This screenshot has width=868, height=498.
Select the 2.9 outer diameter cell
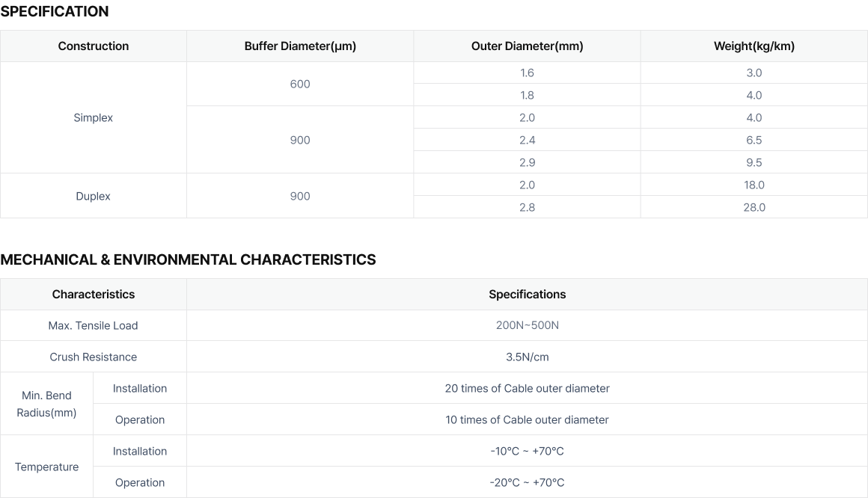(x=527, y=162)
